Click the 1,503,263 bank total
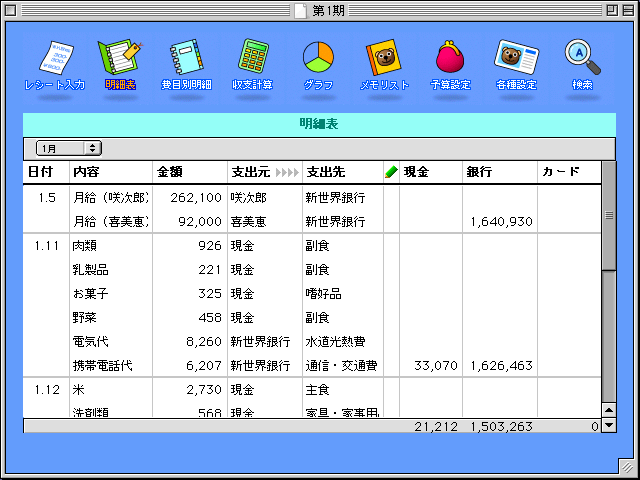The height and width of the screenshot is (480, 640). coord(501,427)
